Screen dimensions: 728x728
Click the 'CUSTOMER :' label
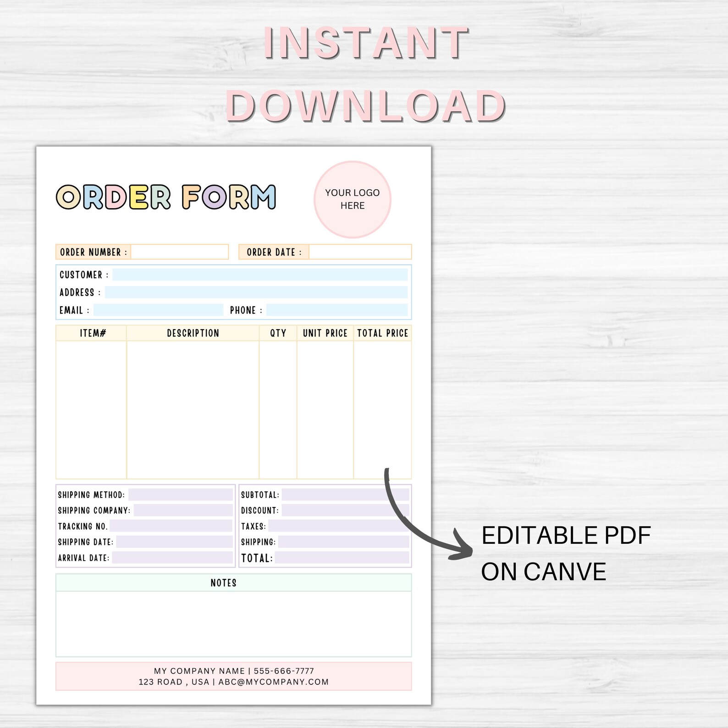click(x=84, y=275)
